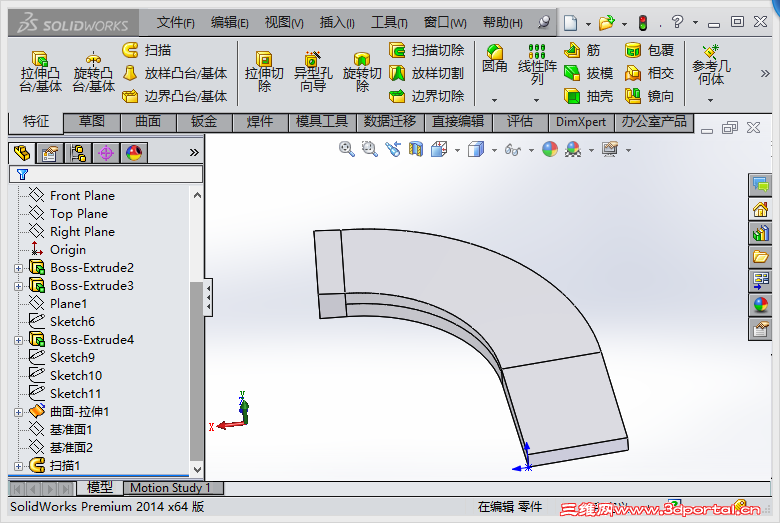Screen dimensions: 780x523
Task: Expand the Boss-Extrude2 feature node
Action: point(18,269)
